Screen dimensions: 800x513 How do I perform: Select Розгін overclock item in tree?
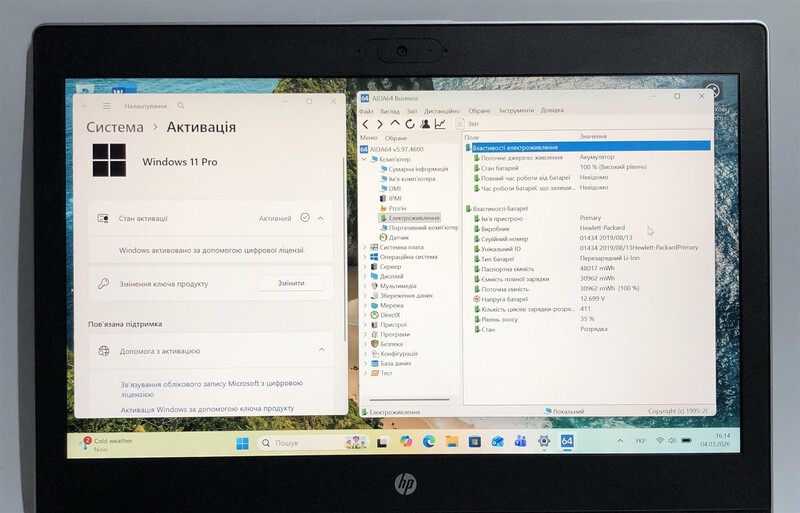(393, 208)
